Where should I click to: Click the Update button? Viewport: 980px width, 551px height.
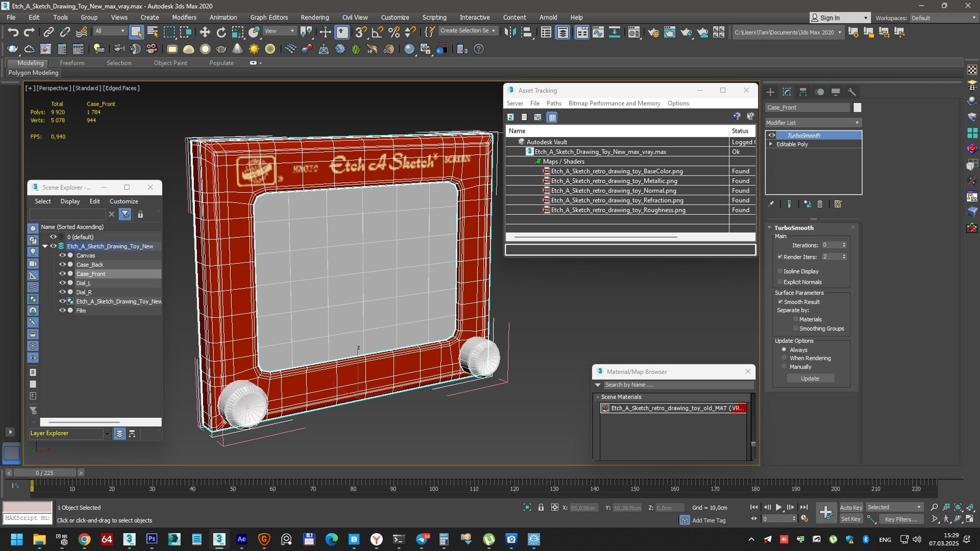[810, 379]
